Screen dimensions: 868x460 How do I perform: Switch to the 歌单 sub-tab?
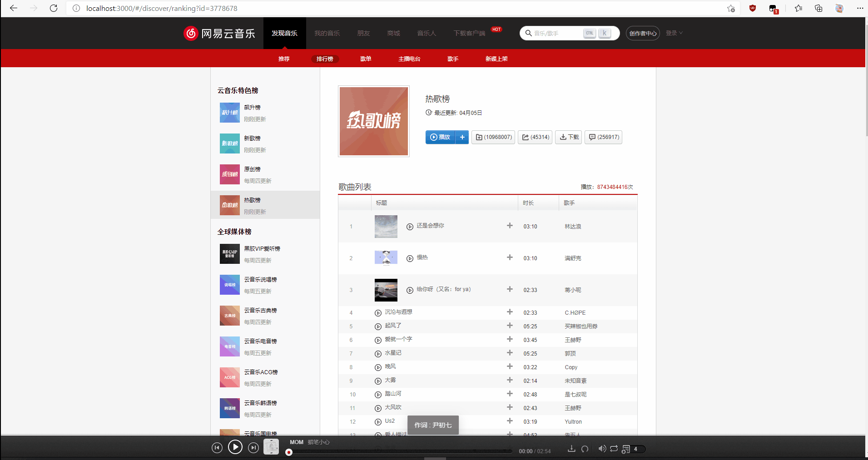[366, 59]
